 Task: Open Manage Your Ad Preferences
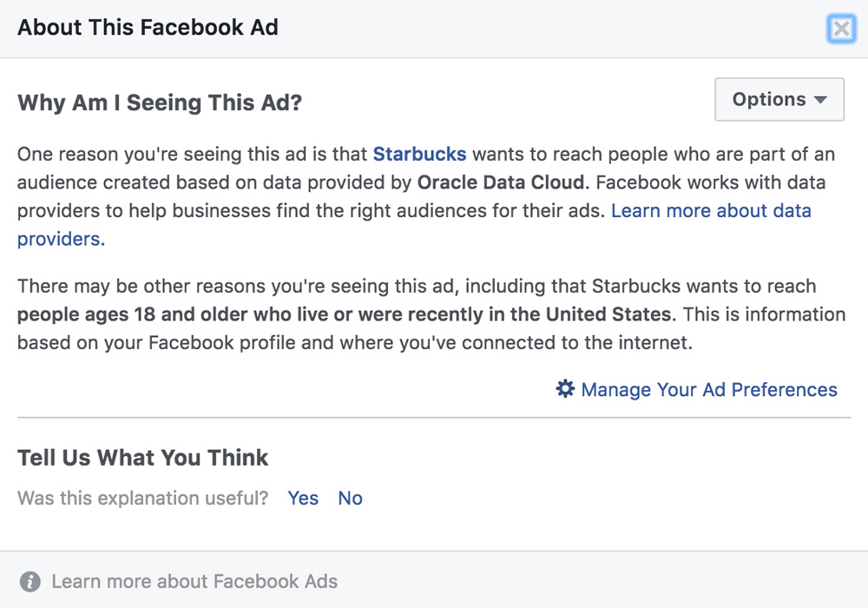click(709, 390)
